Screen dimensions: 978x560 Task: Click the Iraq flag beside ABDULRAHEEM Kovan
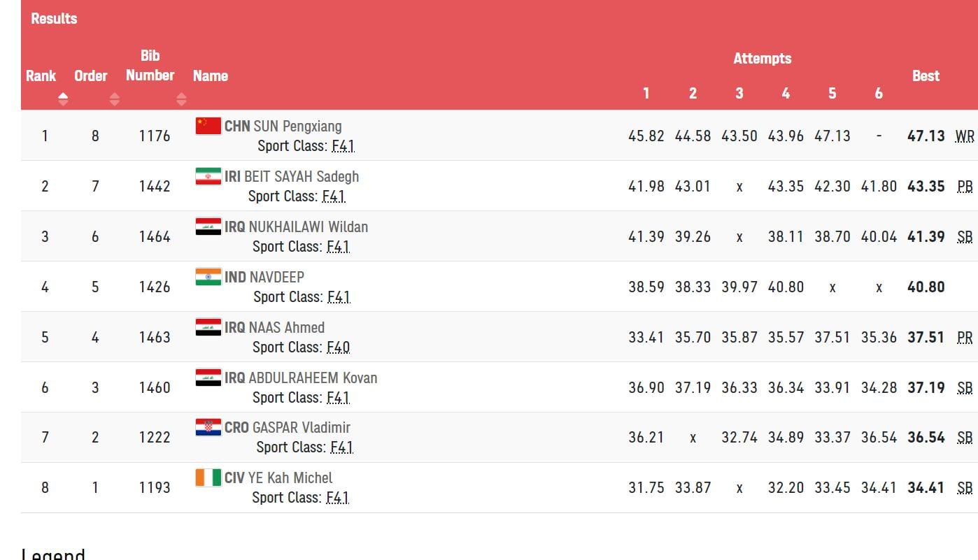[x=207, y=378]
